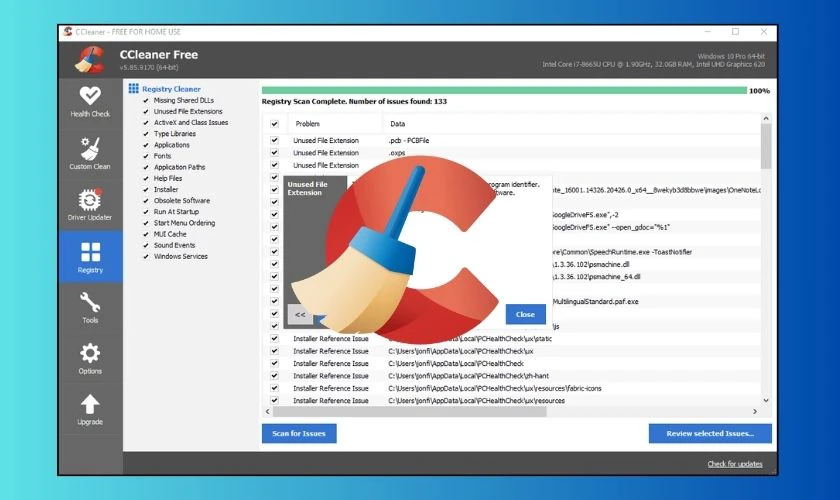Open the Driver Updater section
Image resolution: width=840 pixels, height=500 pixels.
[90, 205]
